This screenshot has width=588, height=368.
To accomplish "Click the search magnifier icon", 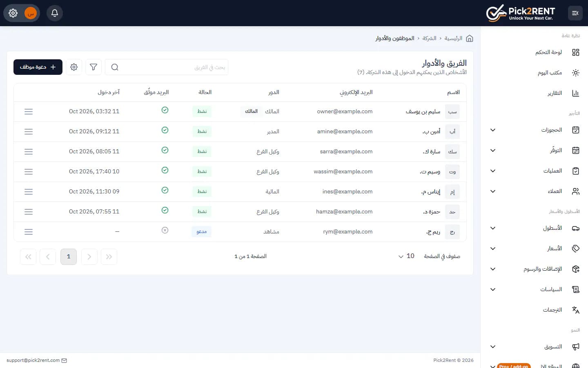I will (115, 67).
